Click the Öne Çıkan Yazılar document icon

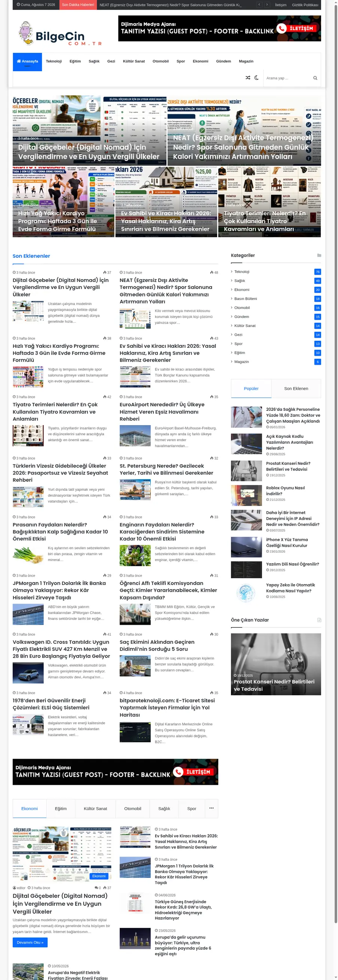point(319,620)
